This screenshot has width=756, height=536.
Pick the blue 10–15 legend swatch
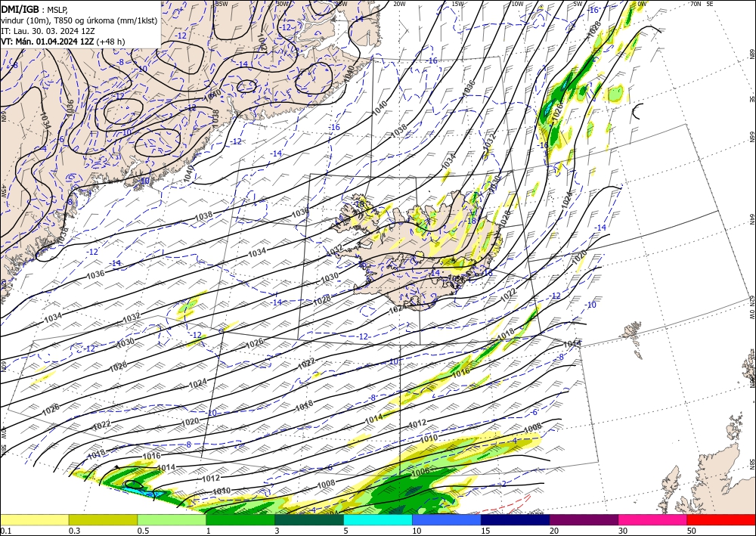[x=447, y=519]
